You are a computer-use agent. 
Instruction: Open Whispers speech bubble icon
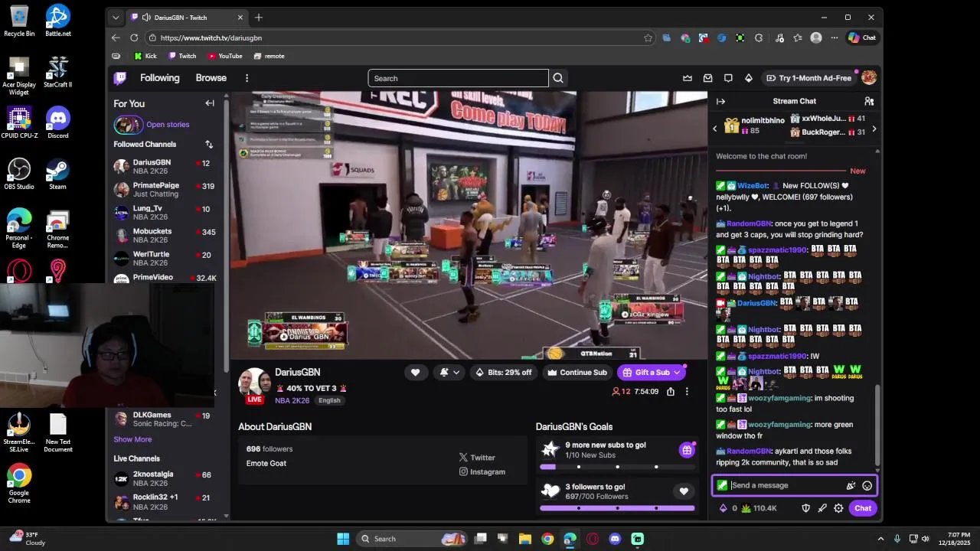click(x=728, y=78)
